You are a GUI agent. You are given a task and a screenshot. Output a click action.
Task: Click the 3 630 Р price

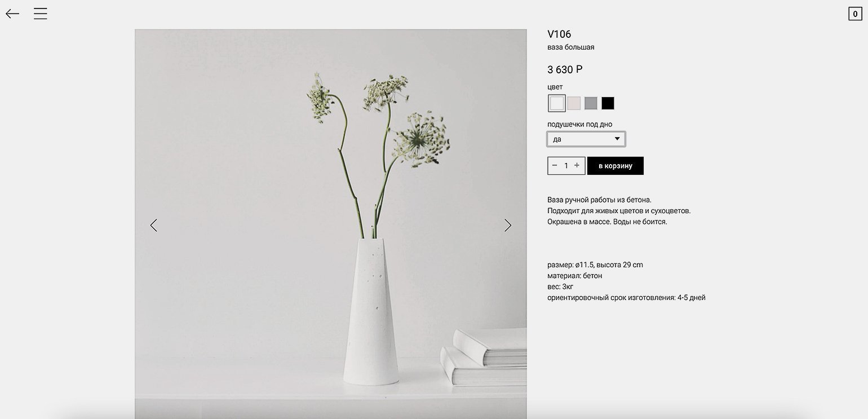pos(565,69)
